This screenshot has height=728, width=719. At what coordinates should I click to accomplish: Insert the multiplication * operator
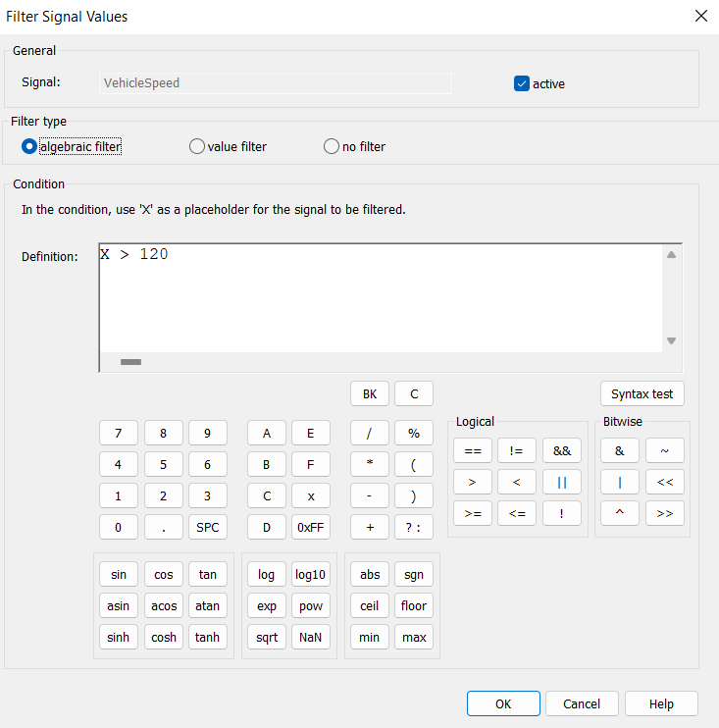[370, 464]
